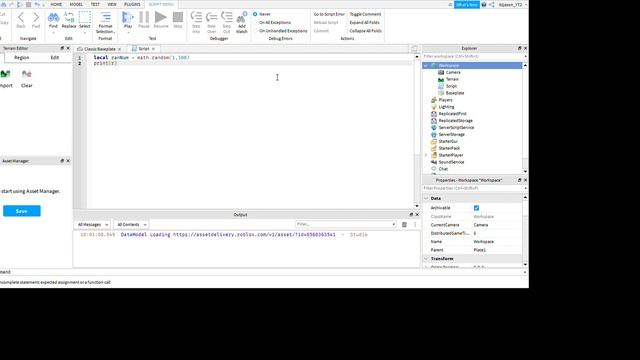Open the Find tool with binoculars
Screen dimensions: 640x360
click(53, 20)
